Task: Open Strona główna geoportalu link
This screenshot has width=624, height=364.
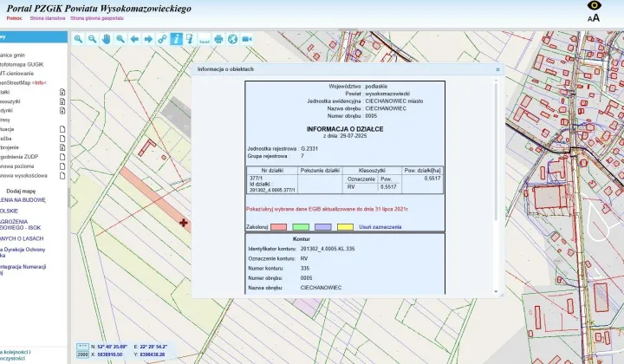Action: tap(97, 18)
